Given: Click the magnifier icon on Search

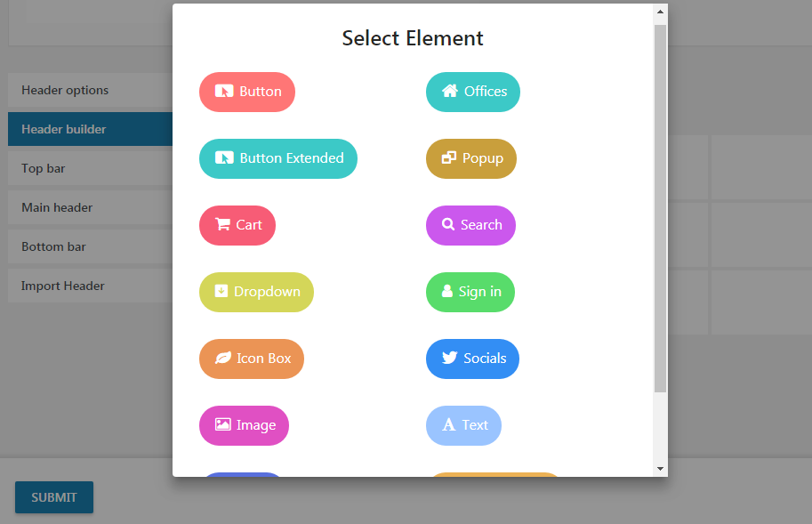Looking at the screenshot, I should click(x=448, y=225).
